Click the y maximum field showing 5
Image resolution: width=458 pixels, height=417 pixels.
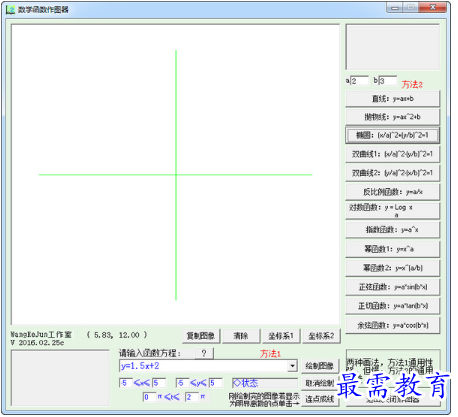tap(215, 383)
